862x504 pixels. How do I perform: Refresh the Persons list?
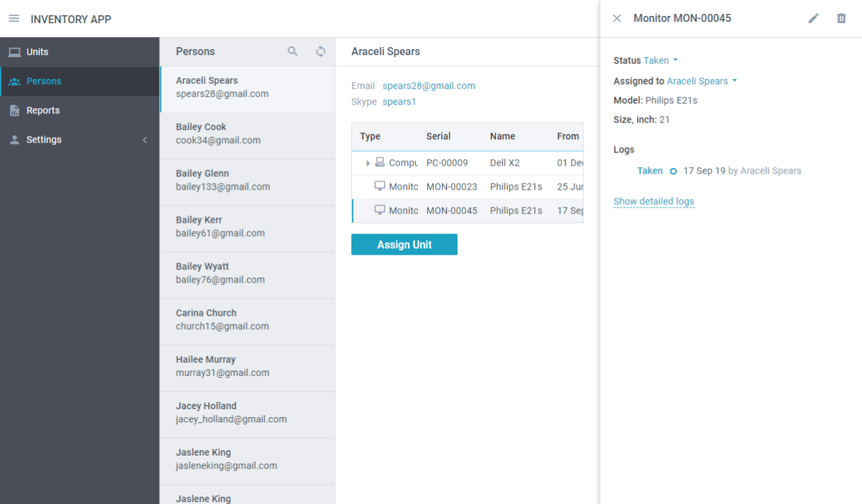pos(321,51)
